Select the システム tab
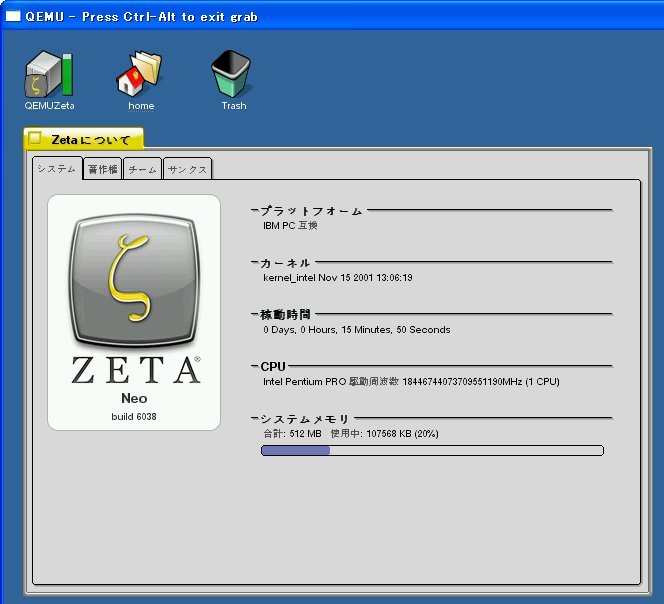The image size is (664, 604). 57,169
